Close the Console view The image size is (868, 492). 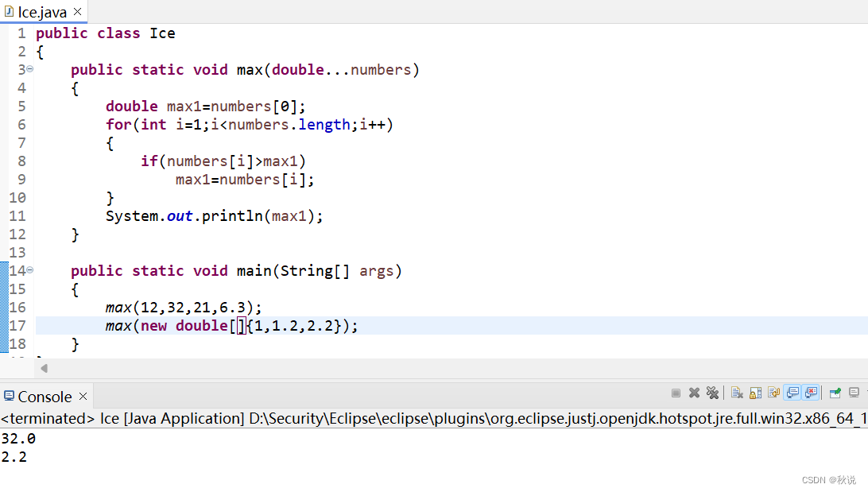[83, 397]
